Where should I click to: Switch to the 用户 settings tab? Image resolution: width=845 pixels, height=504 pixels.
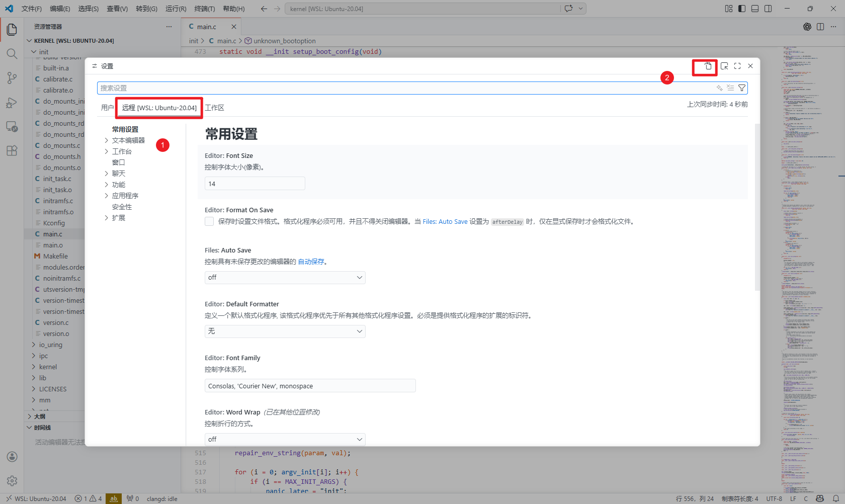(107, 108)
